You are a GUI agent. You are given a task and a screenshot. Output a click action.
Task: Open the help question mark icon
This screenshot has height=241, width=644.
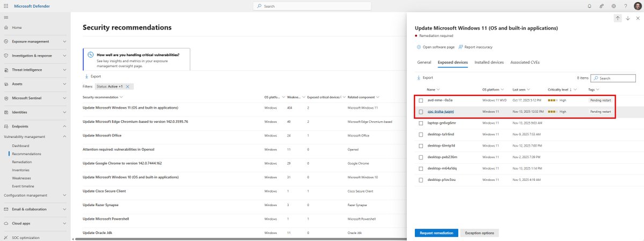[625, 6]
